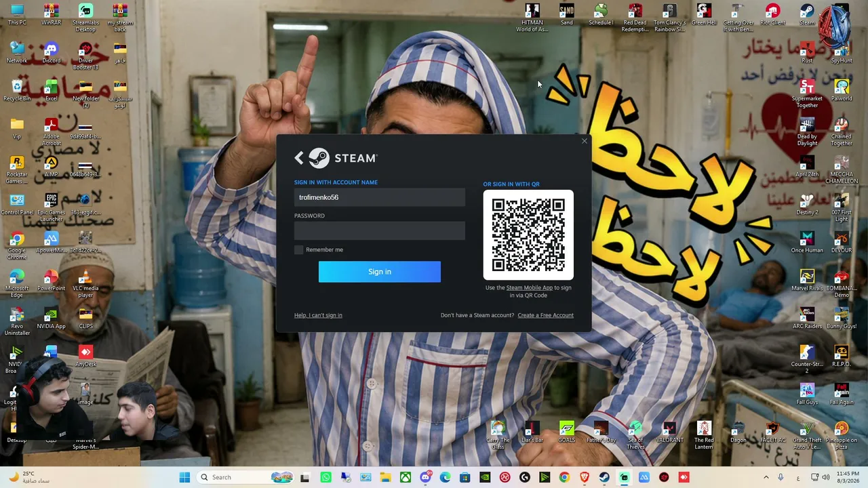Open the taskbar clock and date
This screenshot has height=488, width=868.
tap(848, 477)
